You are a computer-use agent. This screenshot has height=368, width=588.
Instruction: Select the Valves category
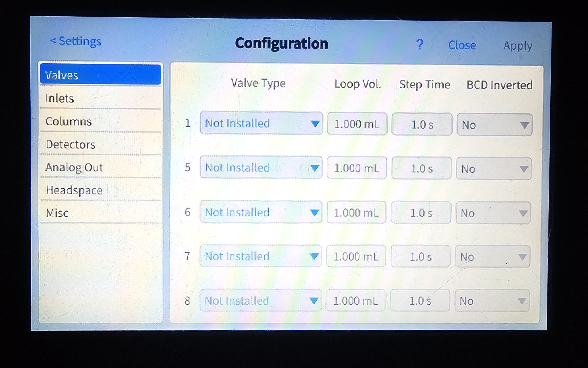(x=100, y=74)
